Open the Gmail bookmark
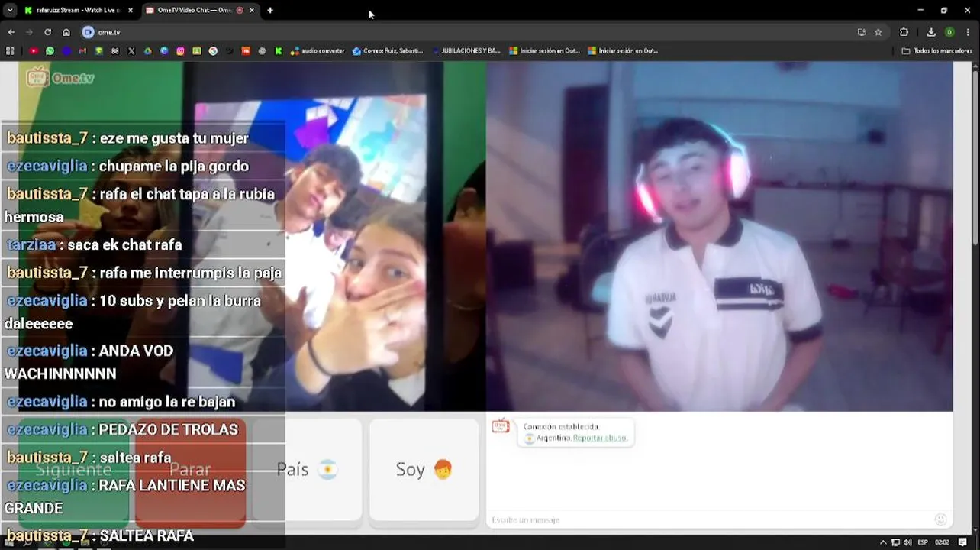The image size is (980, 550). (82, 51)
